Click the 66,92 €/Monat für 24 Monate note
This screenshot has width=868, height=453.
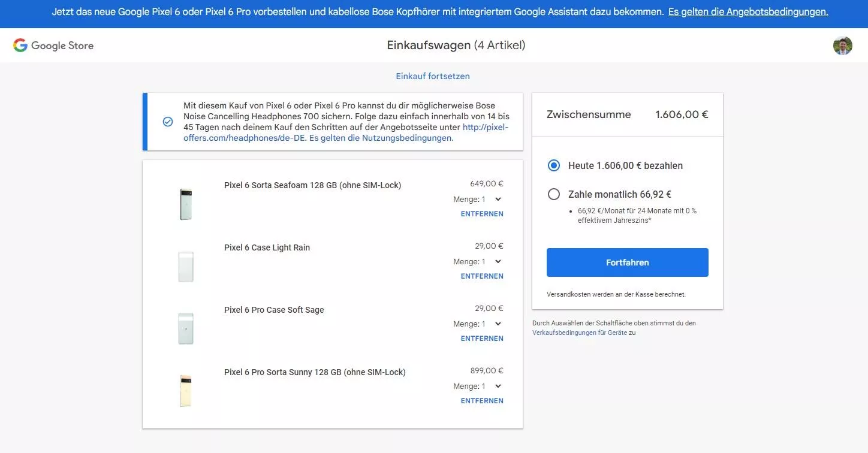[637, 216]
